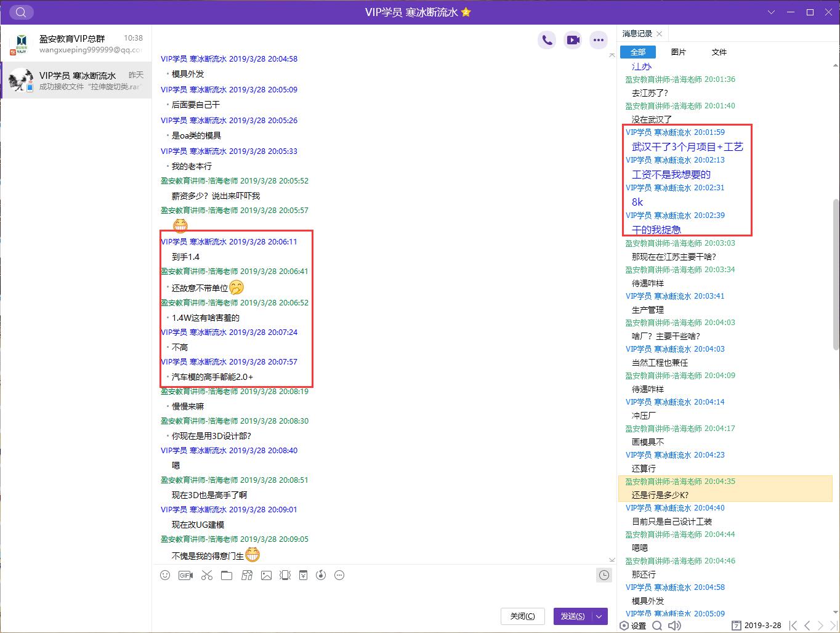Open the title bar chevron dropdown
This screenshot has width=840, height=633.
[x=772, y=12]
